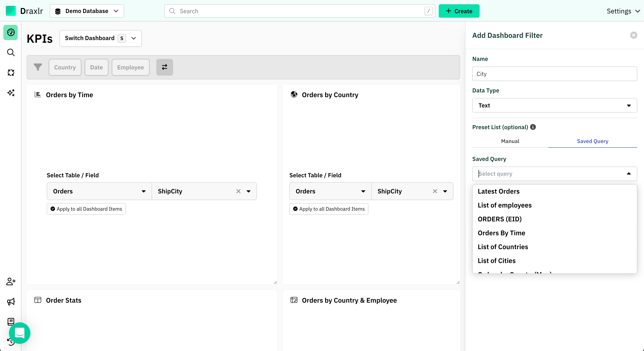Open the dashboards gauge icon in sidebar
644x351 pixels.
point(11,32)
